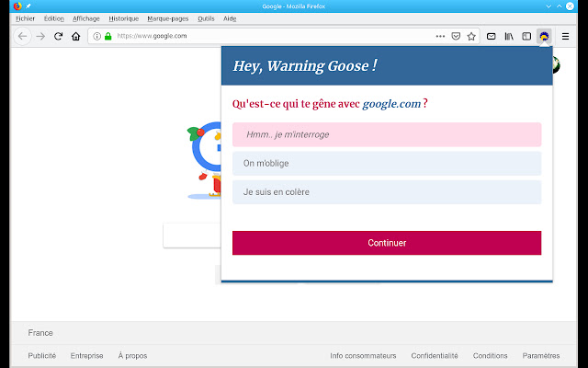
Task: Open the Historique menu
Action: click(124, 18)
